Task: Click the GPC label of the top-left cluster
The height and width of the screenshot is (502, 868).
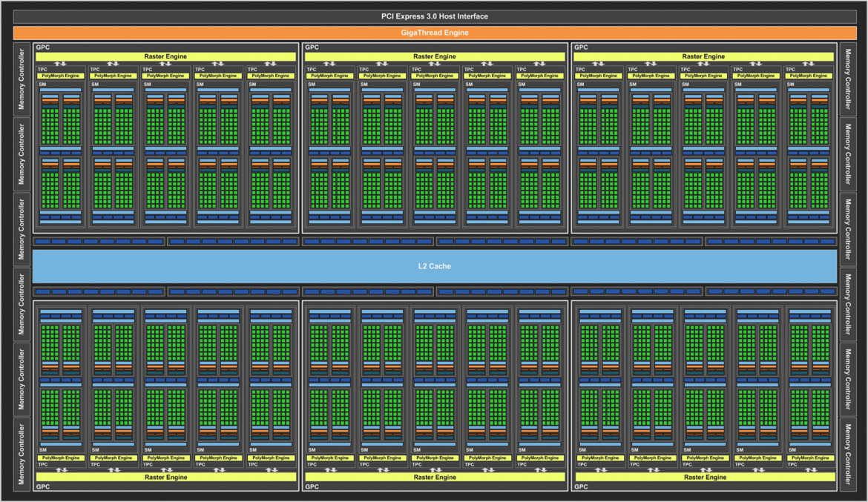Action: coord(42,47)
